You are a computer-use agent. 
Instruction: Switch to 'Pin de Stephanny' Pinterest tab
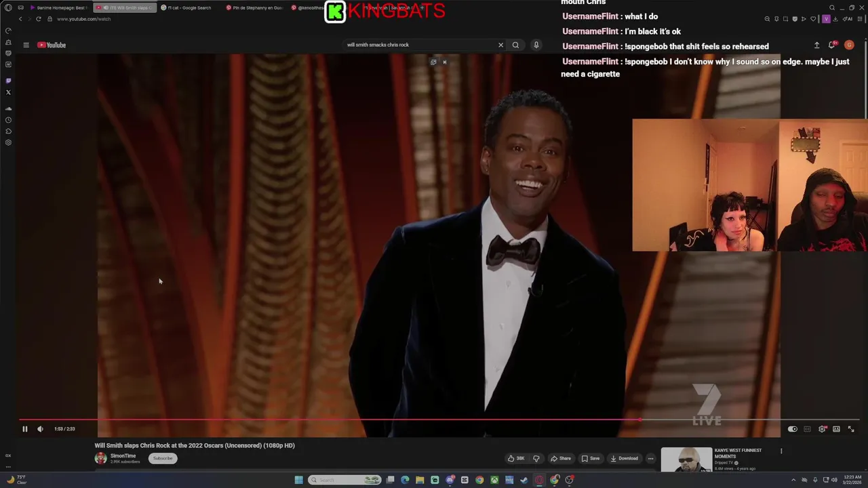click(x=254, y=7)
